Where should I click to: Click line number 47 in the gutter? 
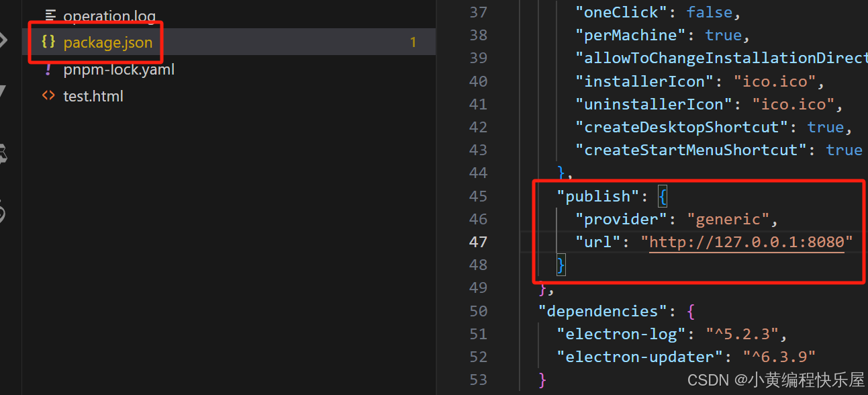tap(478, 242)
